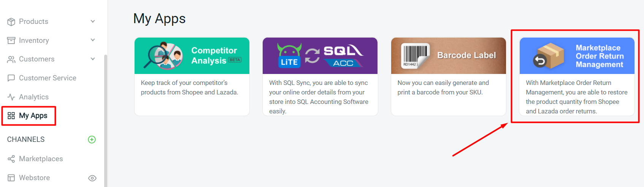The image size is (644, 187).
Task: Click the My Apps grid icon
Action: click(x=11, y=116)
